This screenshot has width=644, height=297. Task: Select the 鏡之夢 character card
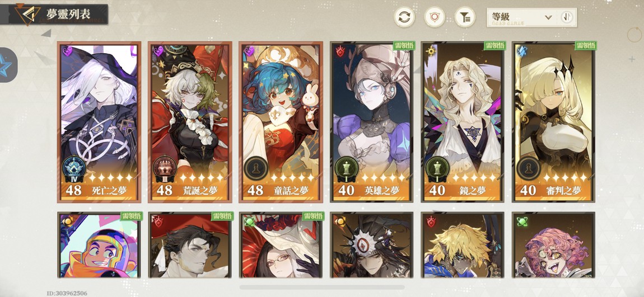pyautogui.click(x=463, y=122)
